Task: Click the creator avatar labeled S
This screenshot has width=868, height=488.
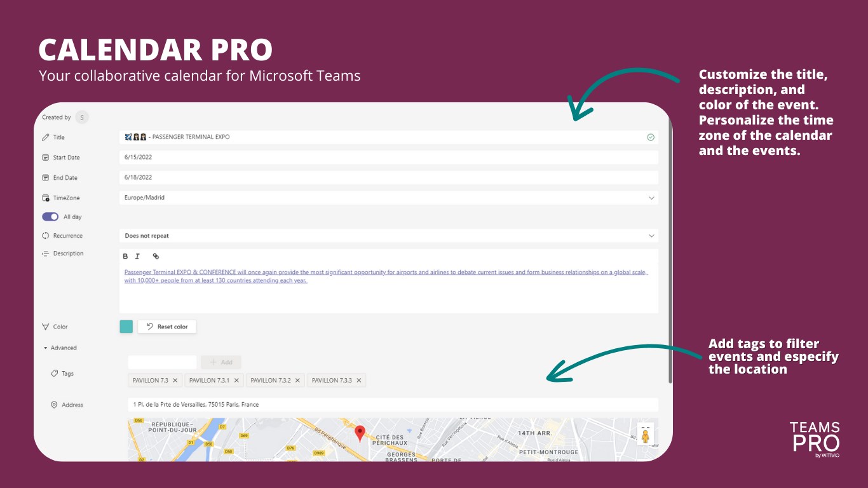Action: pos(82,117)
